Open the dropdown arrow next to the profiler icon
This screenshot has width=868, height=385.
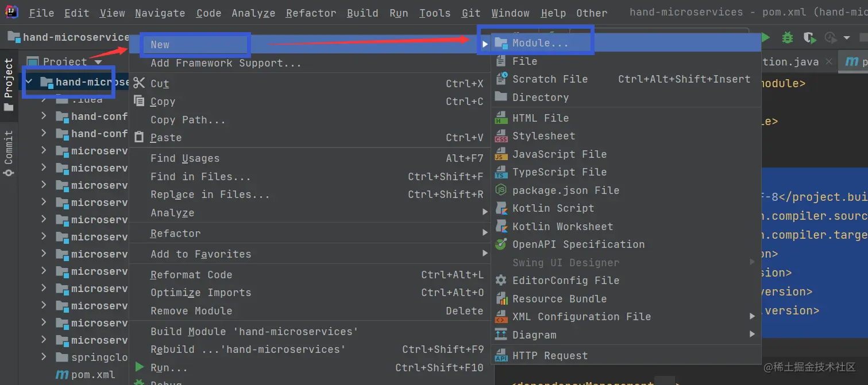(x=846, y=38)
